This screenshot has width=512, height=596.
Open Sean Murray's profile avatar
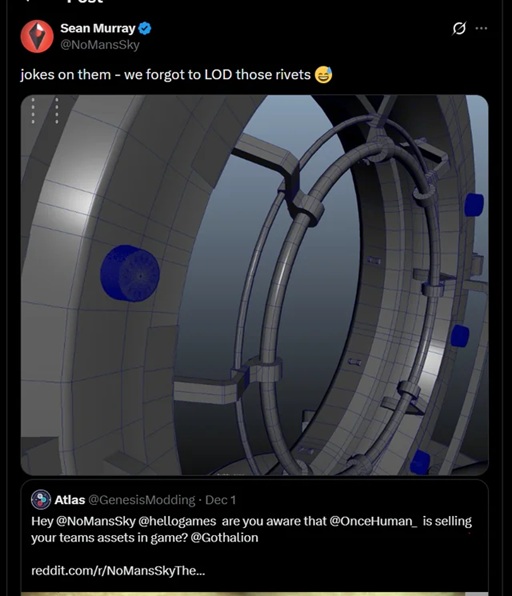37,36
